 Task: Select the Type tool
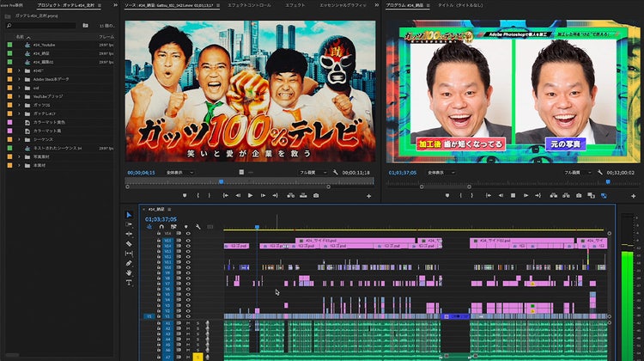tap(129, 283)
